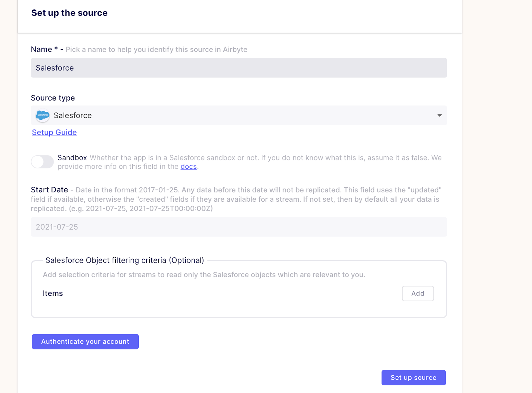Select the Salesforce name text box
This screenshot has width=532, height=393.
click(239, 68)
